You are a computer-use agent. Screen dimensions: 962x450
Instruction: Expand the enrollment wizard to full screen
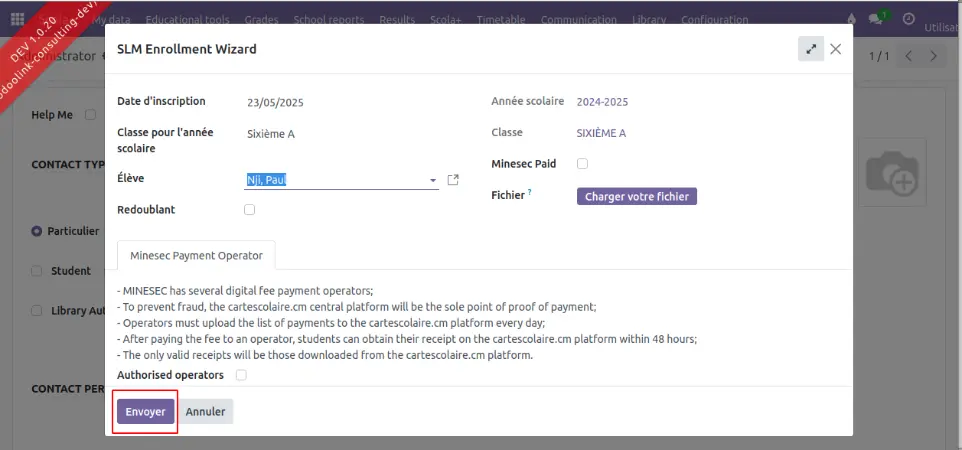pyautogui.click(x=811, y=49)
